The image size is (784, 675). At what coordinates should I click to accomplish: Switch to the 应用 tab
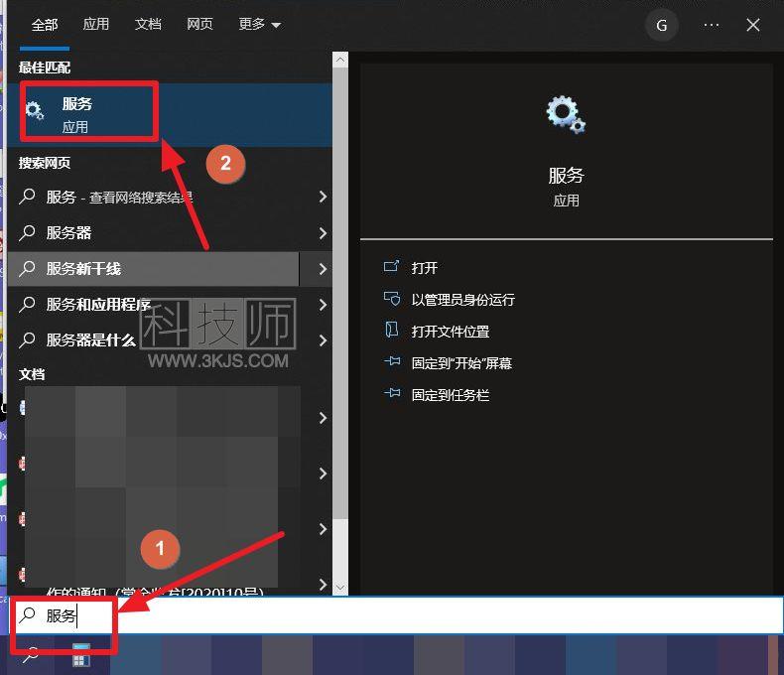pyautogui.click(x=95, y=24)
